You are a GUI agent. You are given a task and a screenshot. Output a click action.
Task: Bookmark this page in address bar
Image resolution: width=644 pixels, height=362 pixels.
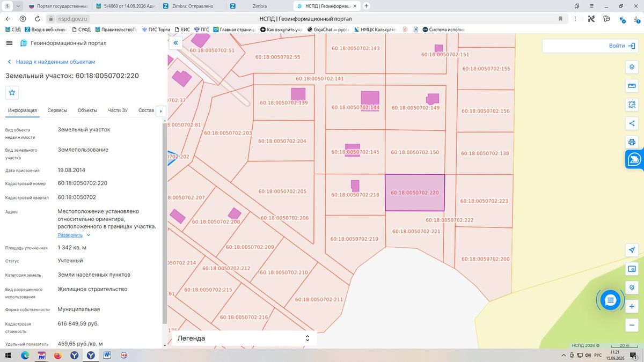tap(561, 18)
